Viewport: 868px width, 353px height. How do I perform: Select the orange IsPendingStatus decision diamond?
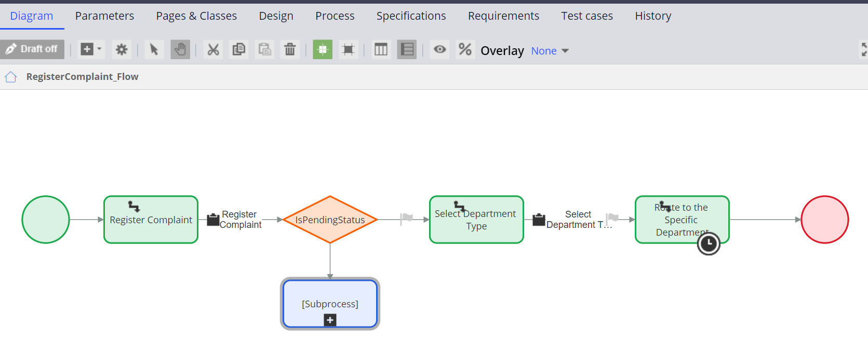[x=330, y=220]
